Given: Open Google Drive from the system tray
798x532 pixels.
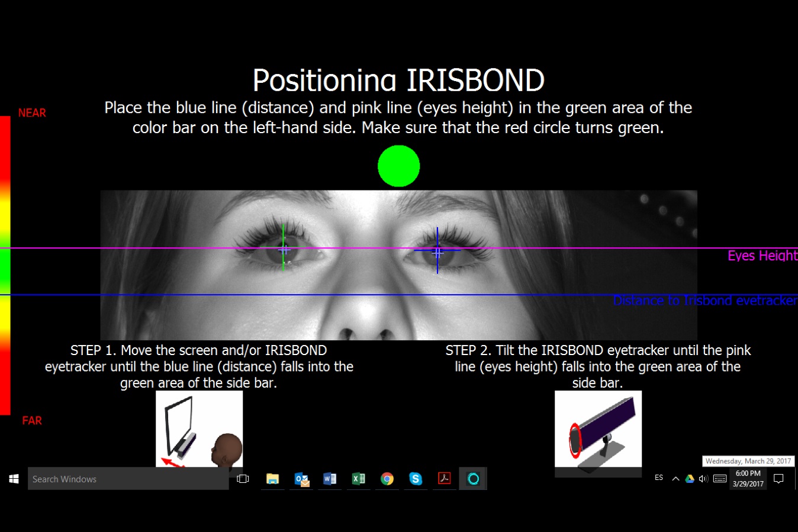Looking at the screenshot, I should click(689, 478).
